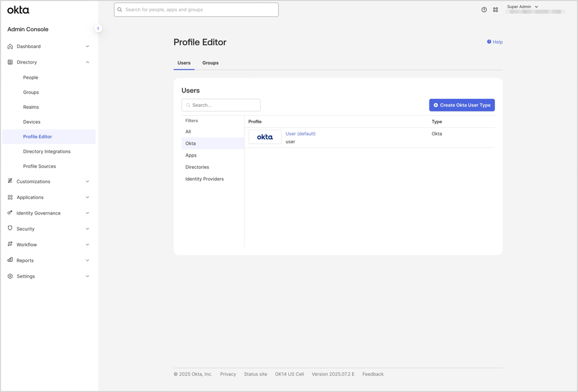Click the Reports chart icon
This screenshot has width=578, height=392.
(10, 260)
